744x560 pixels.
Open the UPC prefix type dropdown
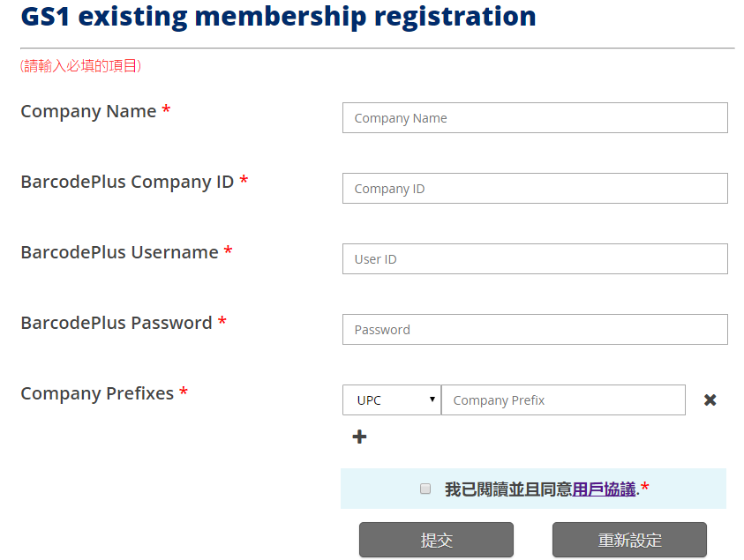coord(392,400)
